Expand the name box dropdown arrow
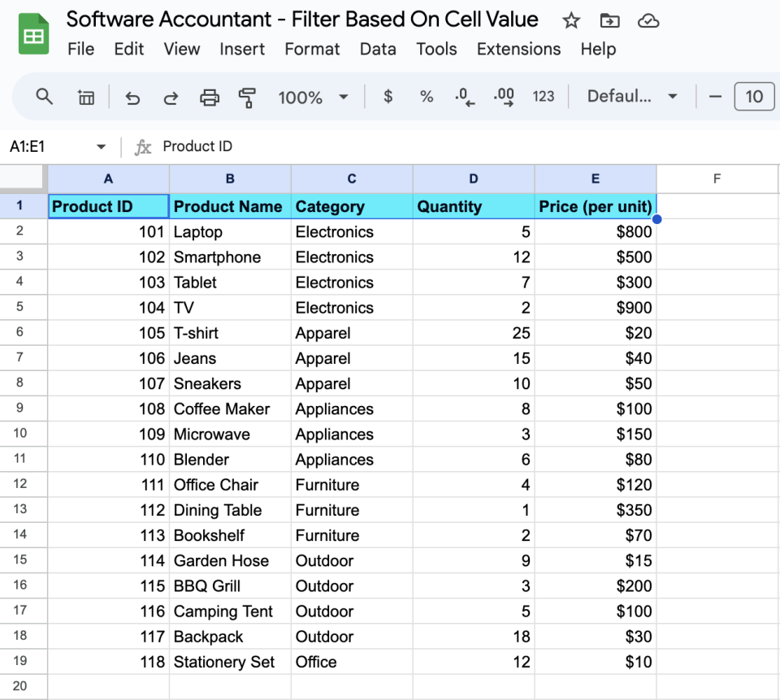Image resolution: width=780 pixels, height=700 pixels. click(101, 147)
